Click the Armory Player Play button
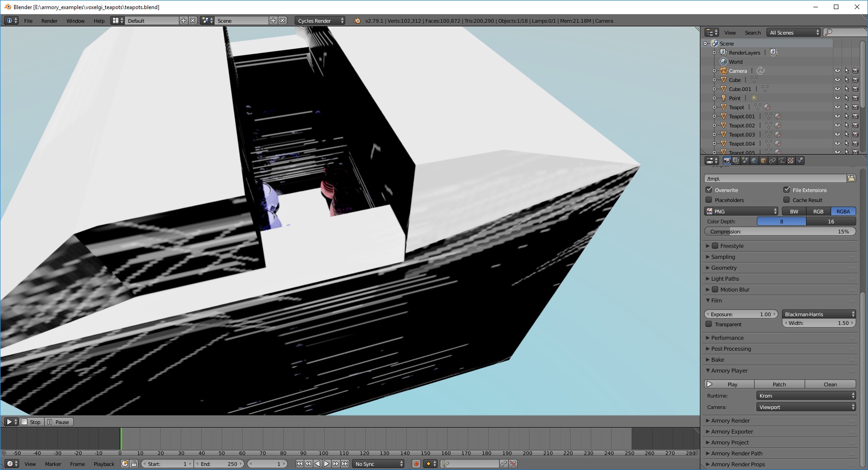868x470 pixels. point(729,384)
